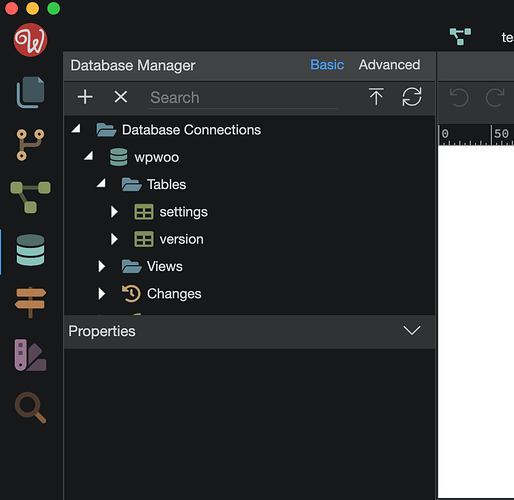Switch to the Advanced tab
Image resolution: width=514 pixels, height=500 pixels.
(x=389, y=65)
